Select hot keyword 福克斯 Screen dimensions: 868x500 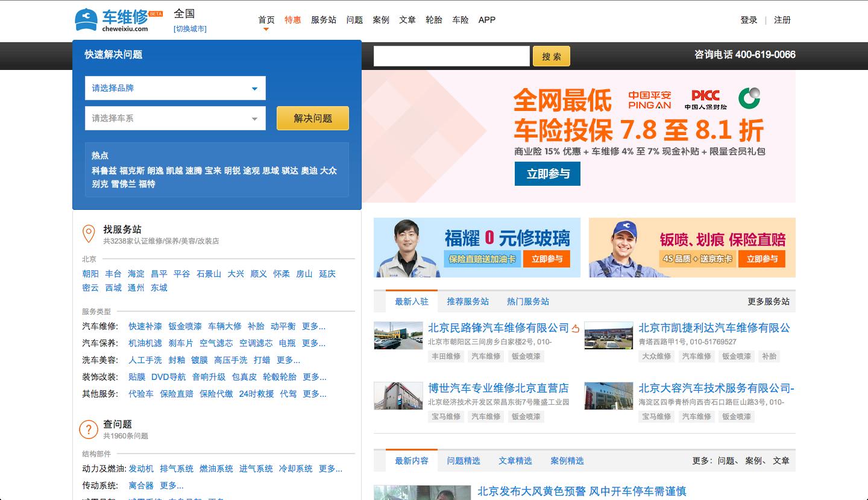pos(132,171)
